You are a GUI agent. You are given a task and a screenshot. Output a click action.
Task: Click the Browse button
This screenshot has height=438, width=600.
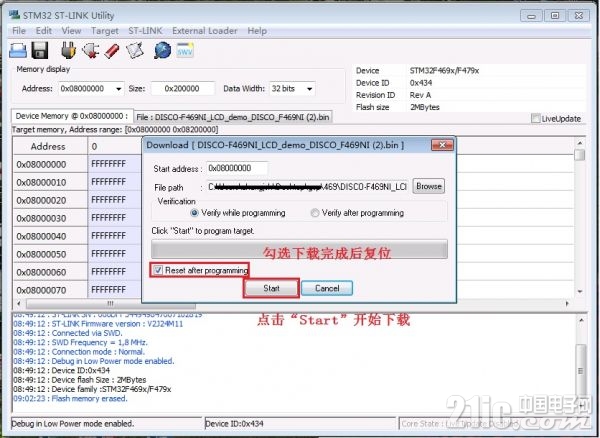429,186
